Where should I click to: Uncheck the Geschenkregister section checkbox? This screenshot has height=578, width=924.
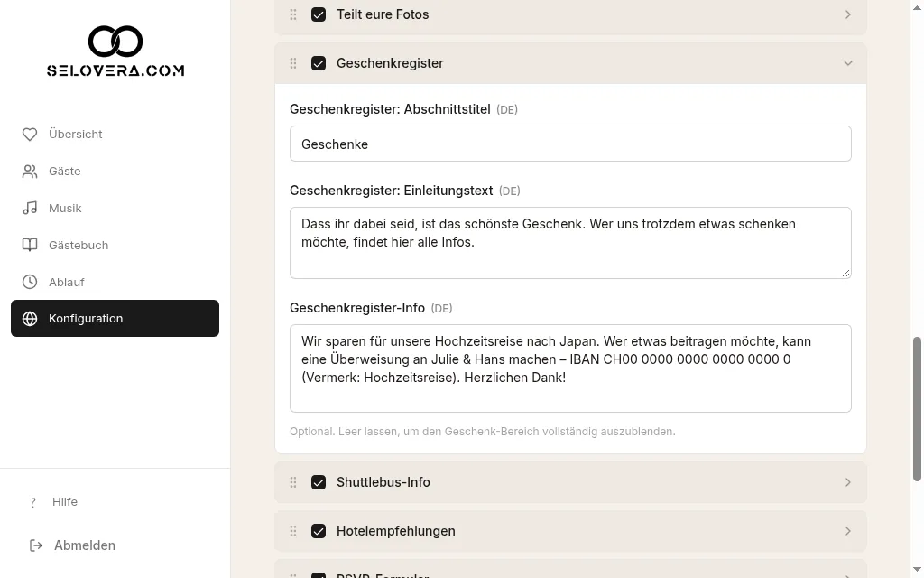(x=319, y=63)
